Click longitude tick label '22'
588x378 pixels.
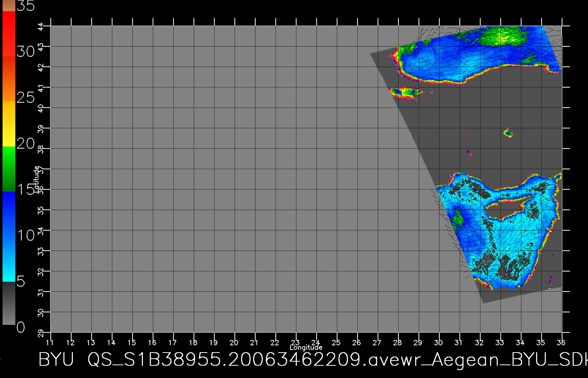pyautogui.click(x=275, y=342)
